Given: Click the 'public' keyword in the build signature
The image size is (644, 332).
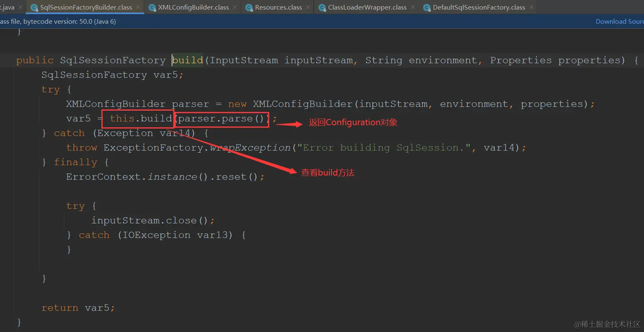Looking at the screenshot, I should (x=35, y=60).
